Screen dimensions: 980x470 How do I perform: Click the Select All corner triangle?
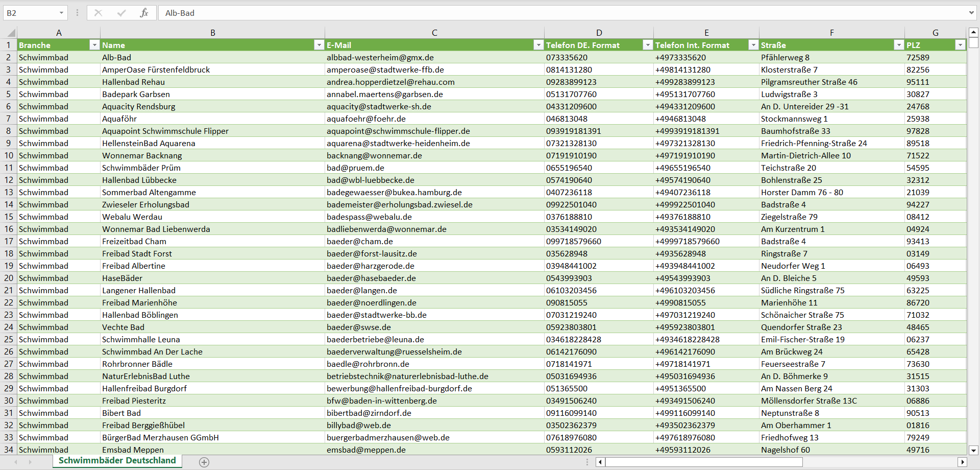pyautogui.click(x=11, y=33)
